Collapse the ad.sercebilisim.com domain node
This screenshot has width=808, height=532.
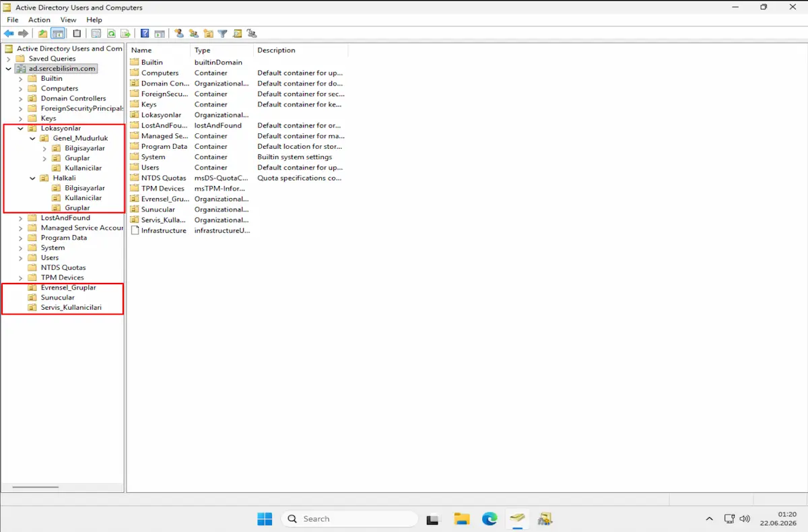(8, 69)
